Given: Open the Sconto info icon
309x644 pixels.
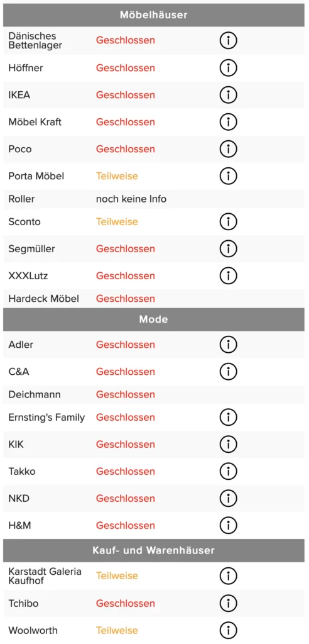Looking at the screenshot, I should coord(228,222).
